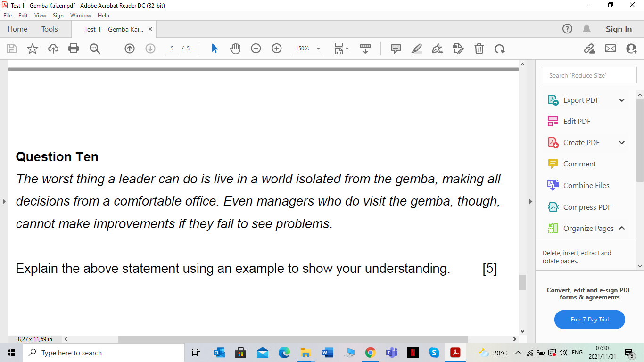
Task: Expand the Export PDF options chevron
Action: coord(621,100)
